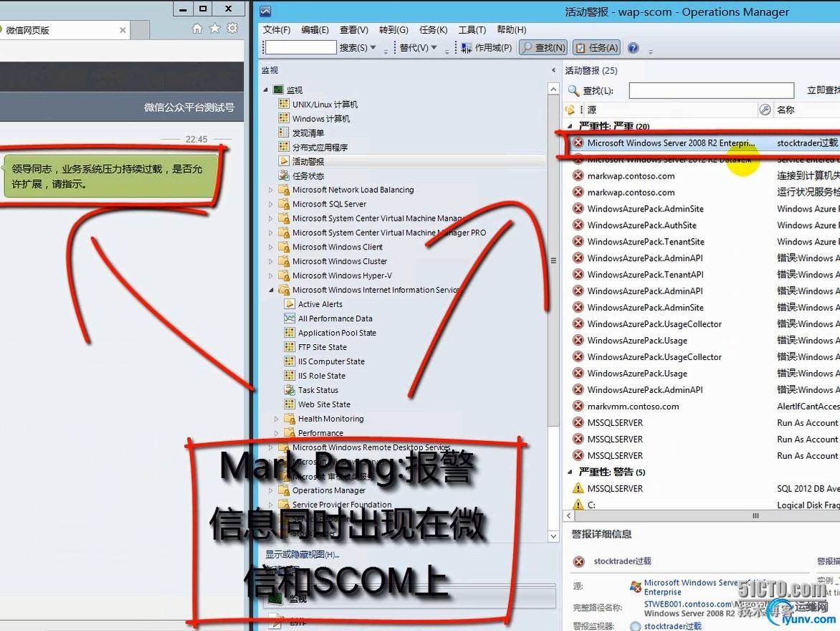Open IIS Role State view
The height and width of the screenshot is (631, 840).
click(x=321, y=376)
